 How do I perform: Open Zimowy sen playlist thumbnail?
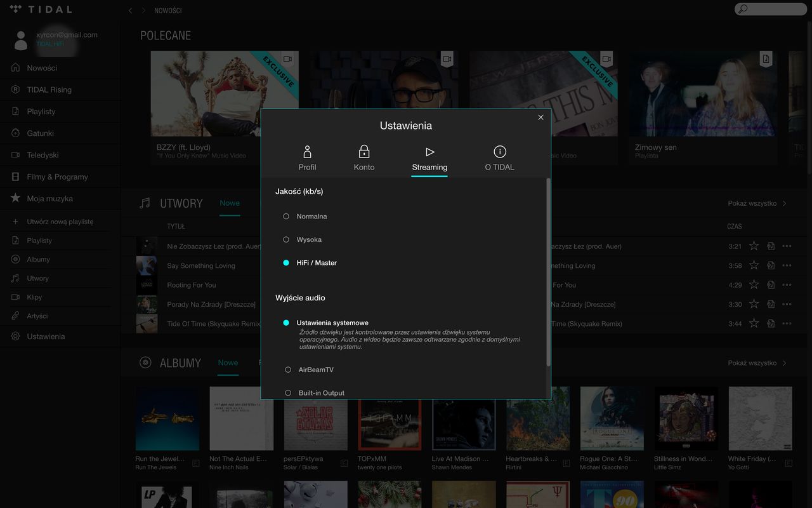[x=703, y=93]
